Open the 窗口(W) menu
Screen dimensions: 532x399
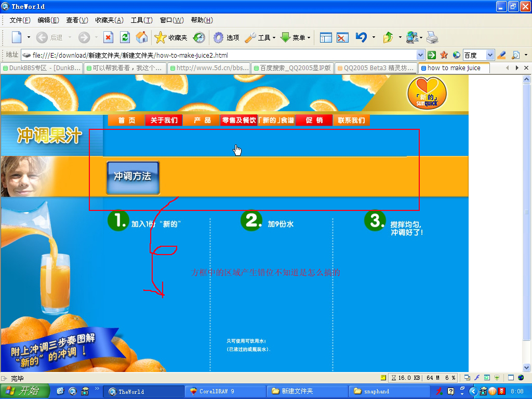[x=171, y=20]
